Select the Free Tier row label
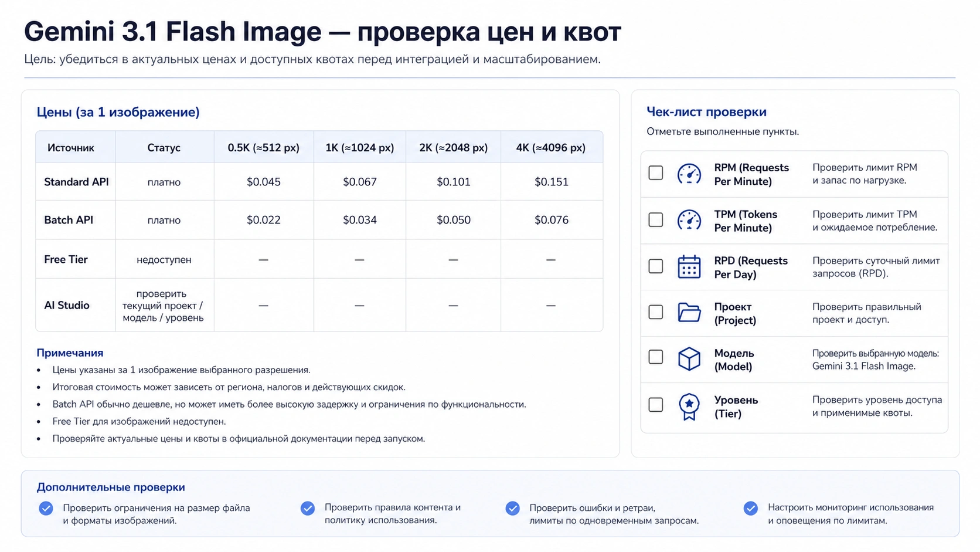Viewport: 980px width, 552px height. pos(66,259)
